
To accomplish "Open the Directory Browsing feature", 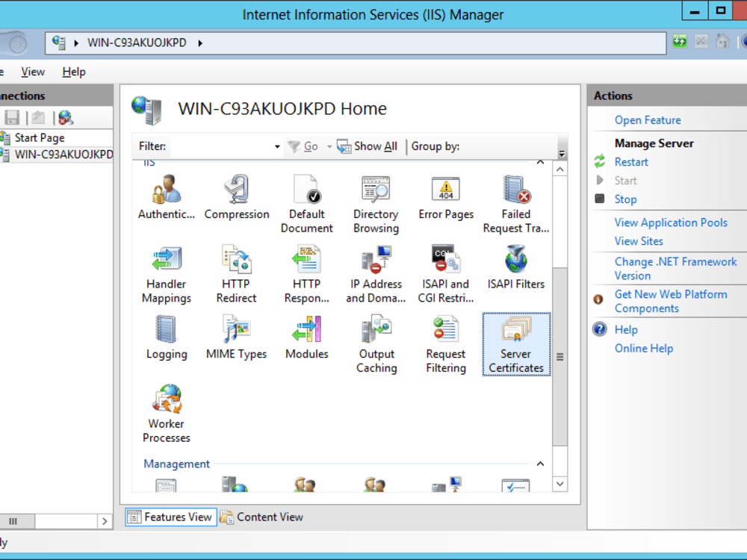I will tap(376, 204).
